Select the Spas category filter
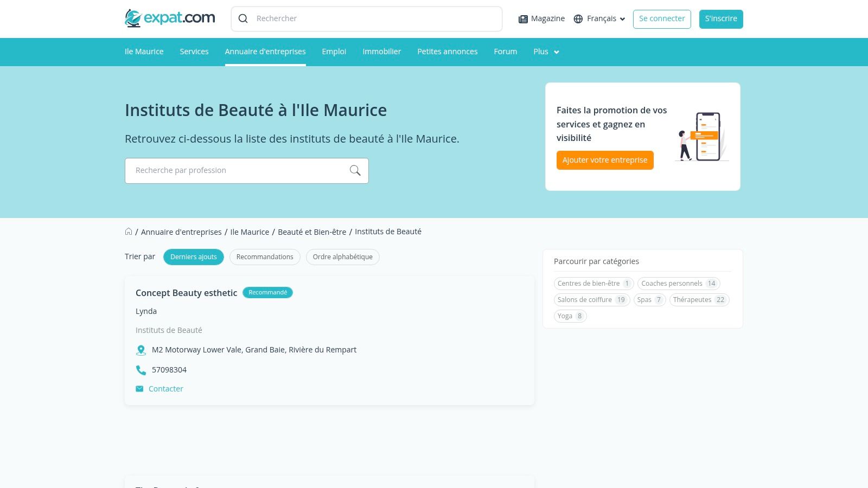The image size is (868, 488). coord(649,299)
